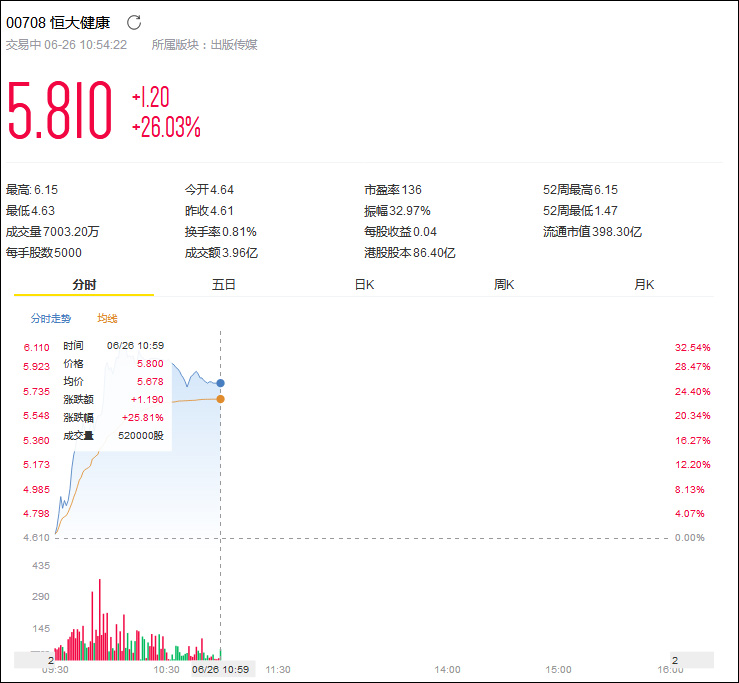
Task: Click the 每股收益 0.04 value
Action: coord(401,232)
